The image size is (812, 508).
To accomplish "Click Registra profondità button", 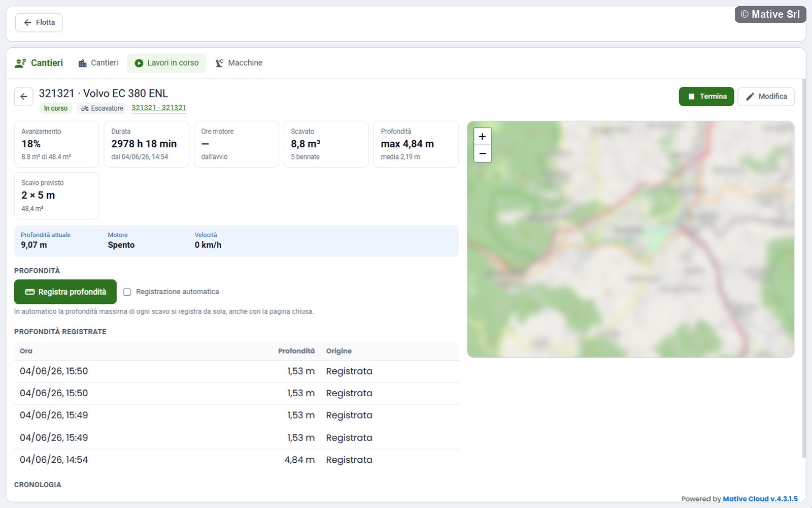I will [65, 292].
